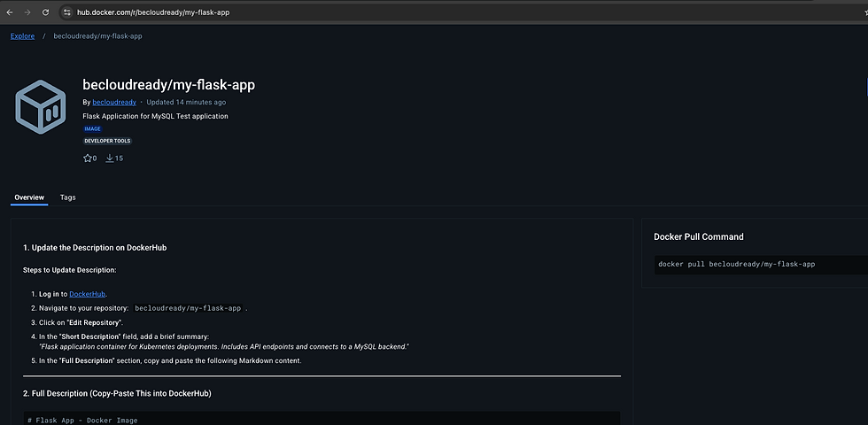
Task: Switch to the Overview tab
Action: pyautogui.click(x=29, y=197)
